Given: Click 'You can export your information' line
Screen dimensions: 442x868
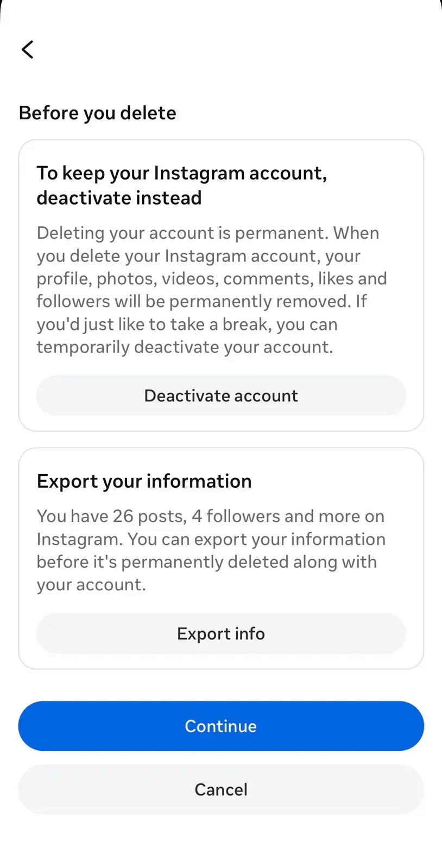Looking at the screenshot, I should (x=257, y=539).
